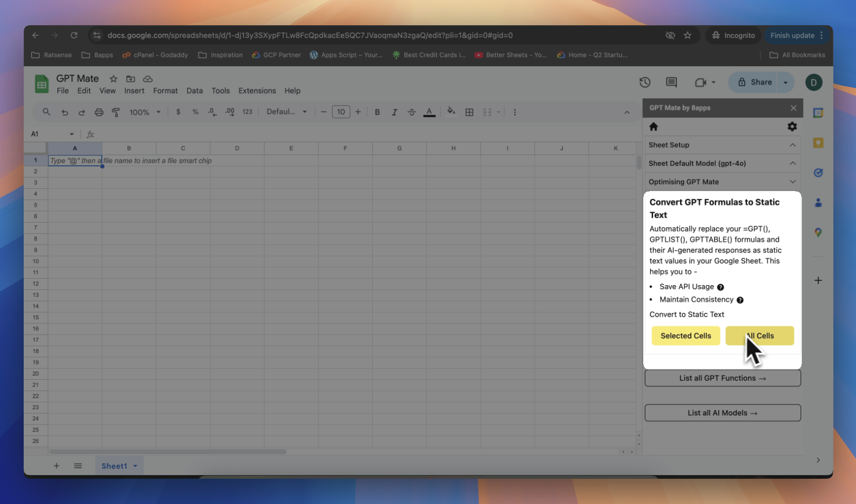The width and height of the screenshot is (856, 504).
Task: Toggle italic formatting
Action: point(394,112)
